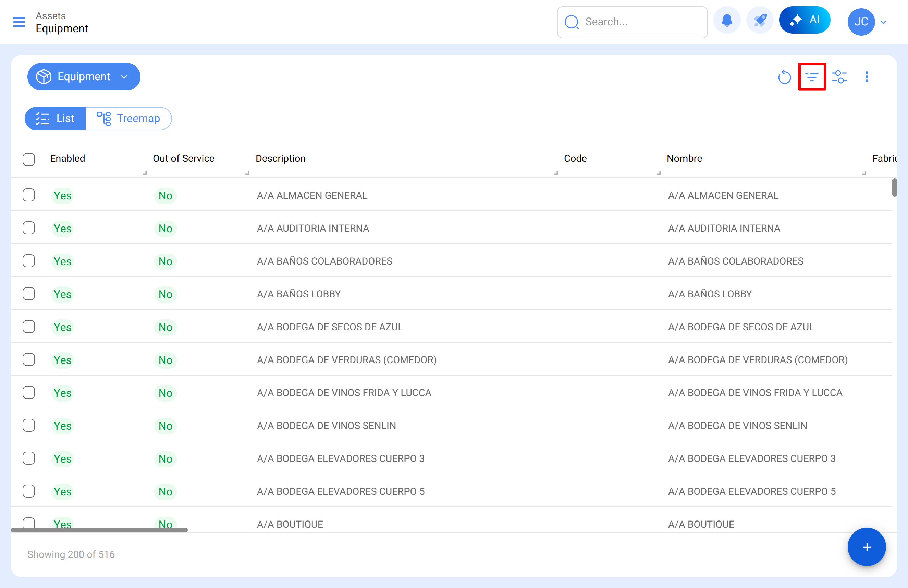This screenshot has height=588, width=908.
Task: Click the Description column header
Action: coord(280,158)
